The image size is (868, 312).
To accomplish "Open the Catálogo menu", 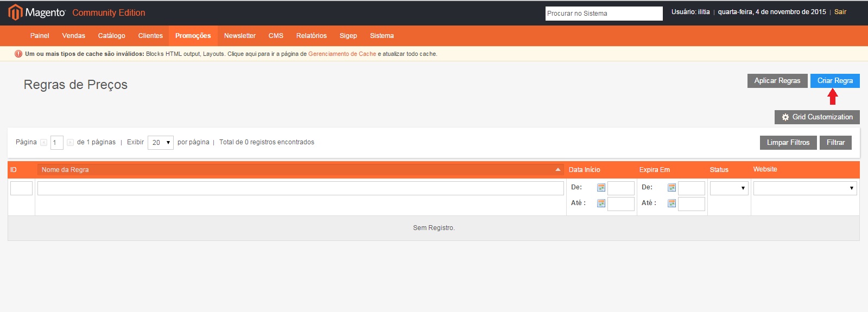I will click(111, 36).
